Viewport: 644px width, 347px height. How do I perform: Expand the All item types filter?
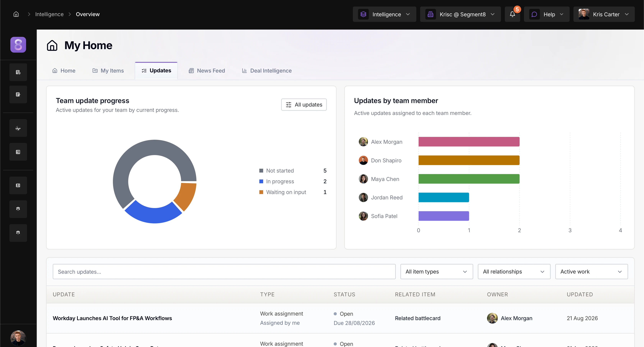436,272
